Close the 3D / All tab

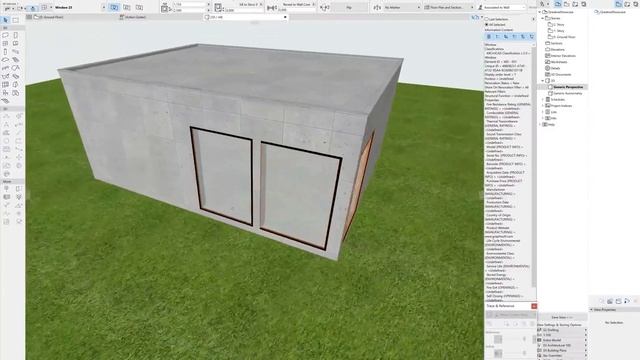click(285, 17)
